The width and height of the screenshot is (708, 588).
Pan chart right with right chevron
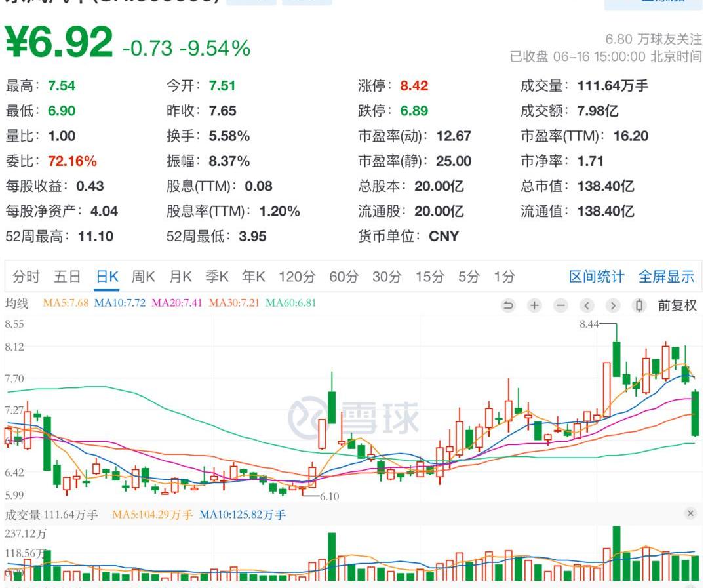(613, 305)
